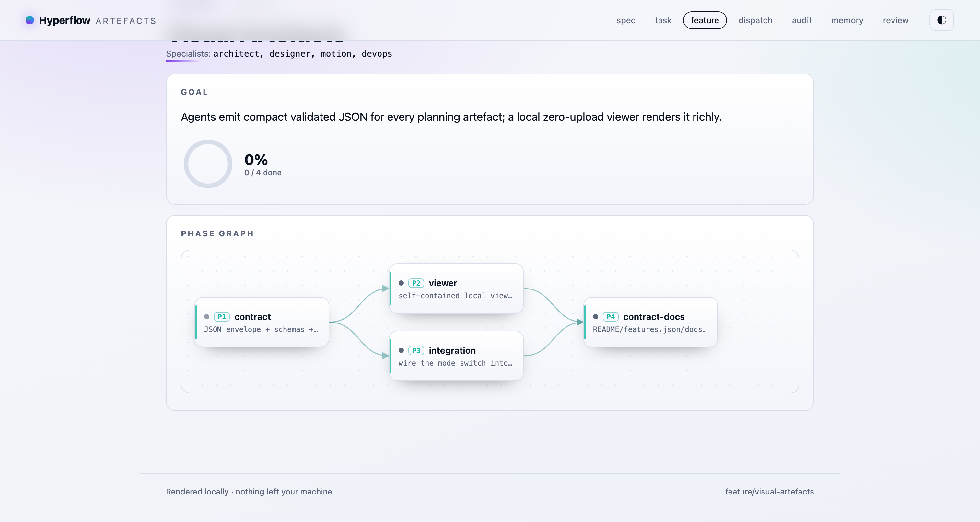This screenshot has height=522, width=980.
Task: Click the 'Rendered locally' footer note
Action: pyautogui.click(x=249, y=492)
